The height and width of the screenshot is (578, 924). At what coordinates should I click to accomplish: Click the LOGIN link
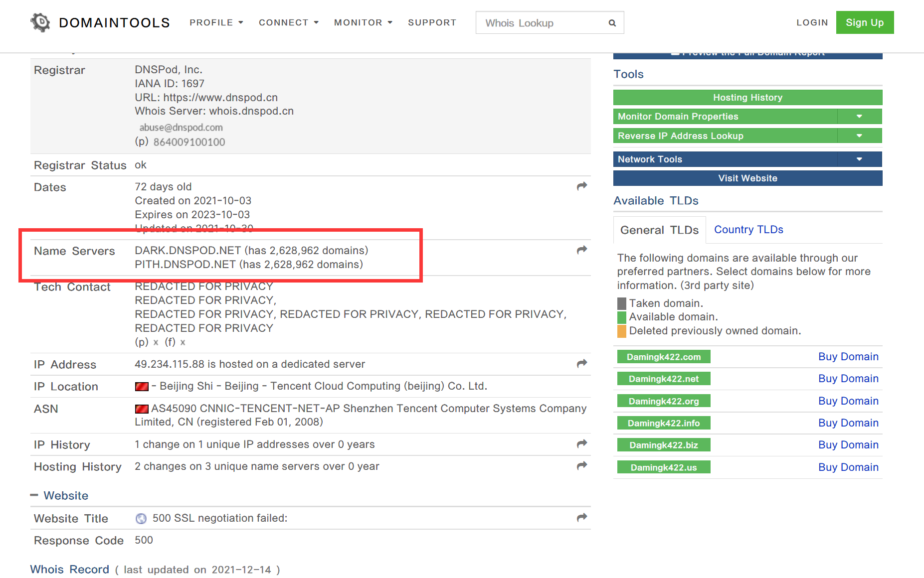point(812,22)
